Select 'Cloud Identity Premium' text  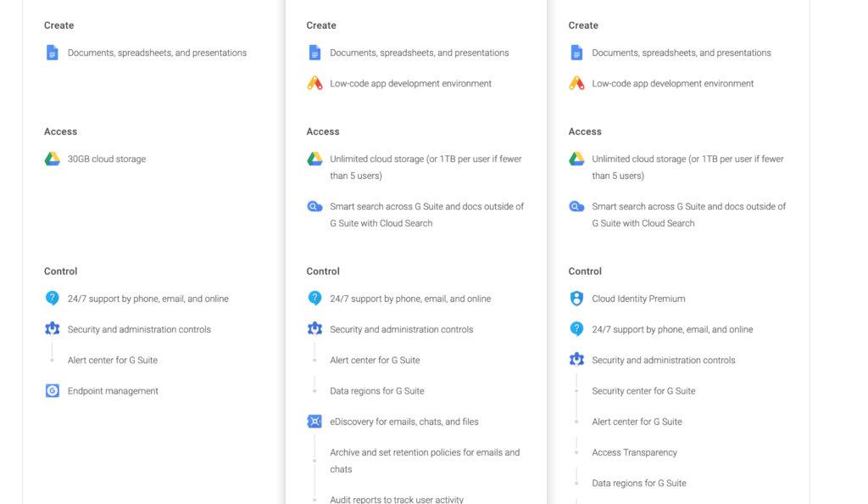(x=638, y=299)
